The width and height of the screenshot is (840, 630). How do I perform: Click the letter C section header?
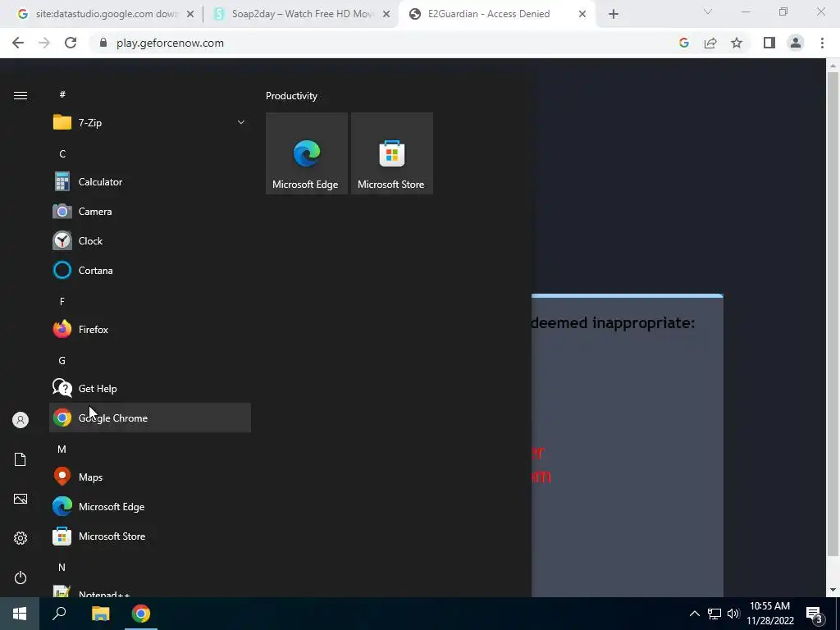point(62,153)
